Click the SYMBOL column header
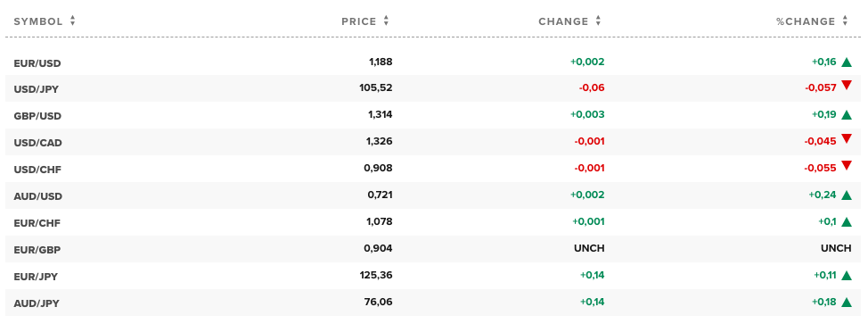Viewport: 868px width, 332px height. 38,21
